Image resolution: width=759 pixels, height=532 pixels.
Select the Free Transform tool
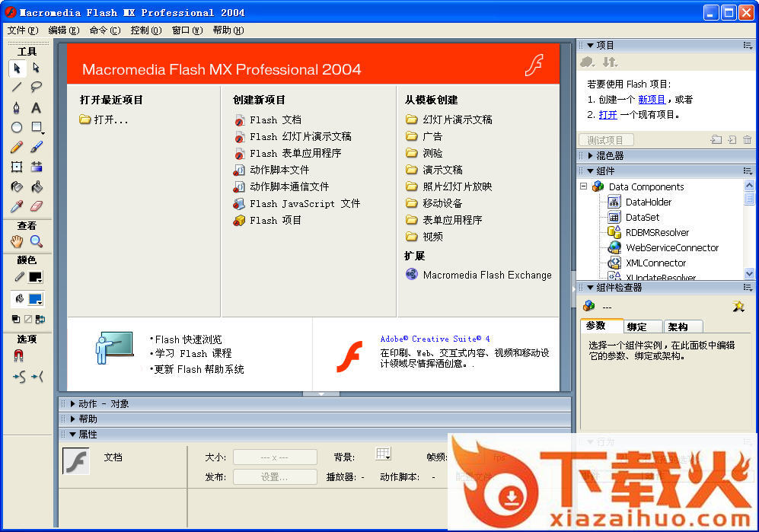point(17,167)
